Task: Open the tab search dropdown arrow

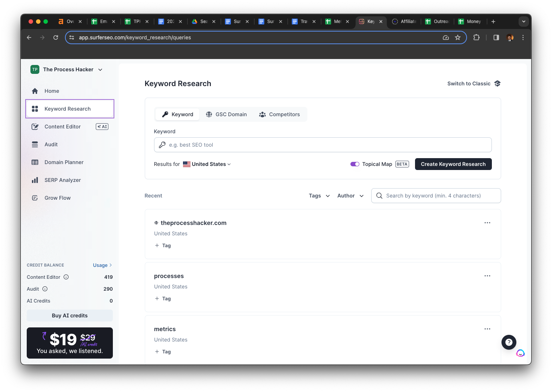Action: [x=524, y=22]
